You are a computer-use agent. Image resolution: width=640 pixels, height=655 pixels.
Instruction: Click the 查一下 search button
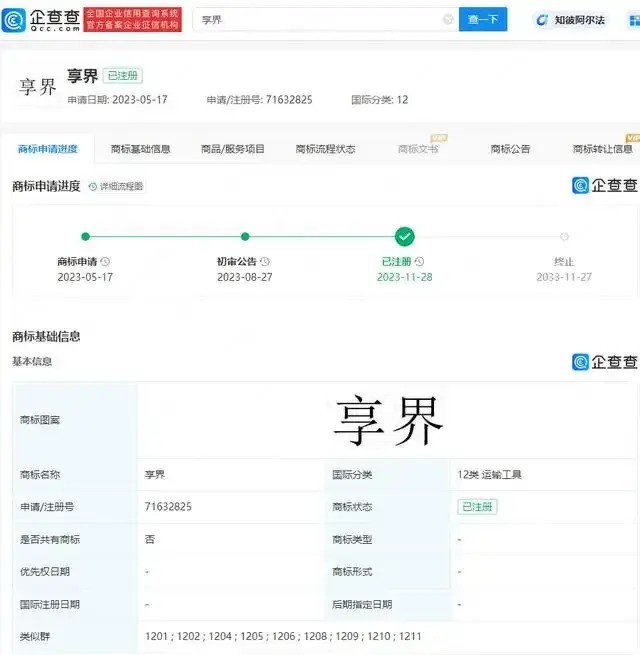[483, 19]
